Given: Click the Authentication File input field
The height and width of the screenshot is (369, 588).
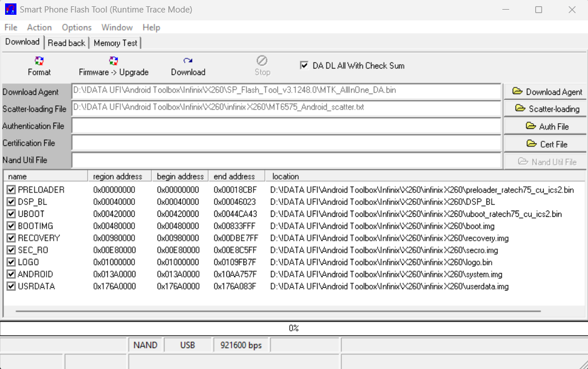Looking at the screenshot, I should pyautogui.click(x=286, y=126).
